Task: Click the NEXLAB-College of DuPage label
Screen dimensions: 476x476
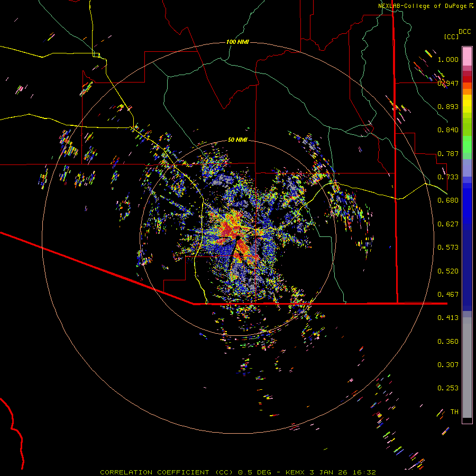Action: point(423,6)
